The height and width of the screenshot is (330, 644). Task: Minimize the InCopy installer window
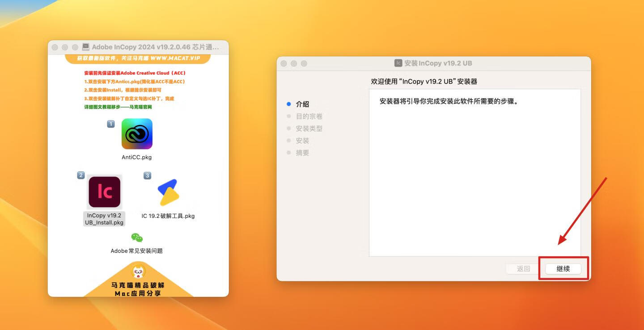click(x=294, y=63)
